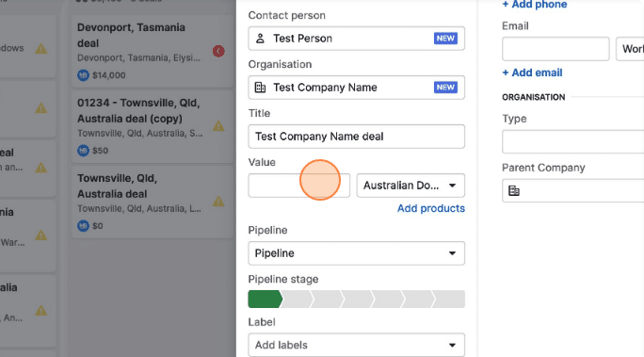Click the red overdue icon on Devonport deal
Viewport: 644px width, 357px height.
coord(218,52)
